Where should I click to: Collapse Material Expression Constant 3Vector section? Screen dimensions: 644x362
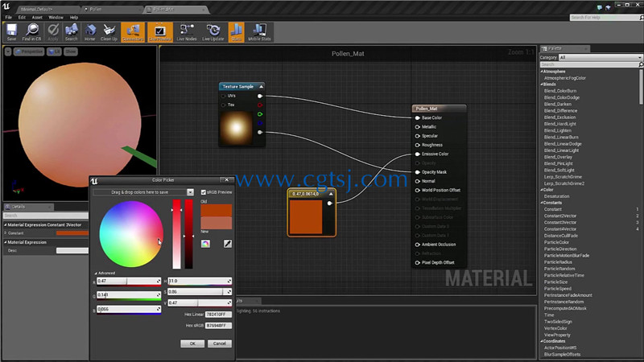pos(6,225)
